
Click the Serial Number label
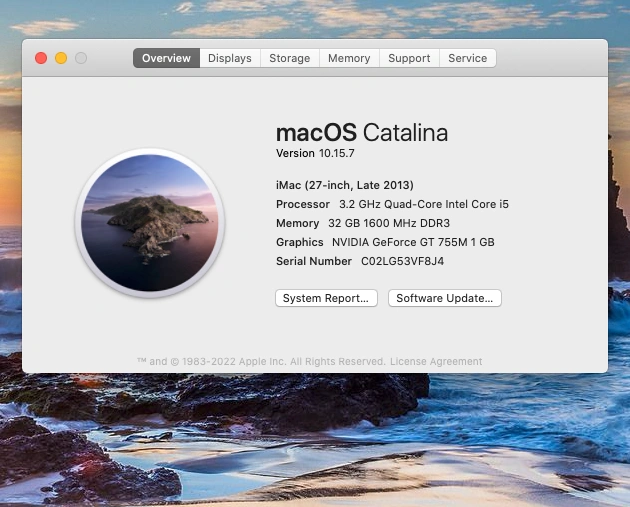[314, 262]
